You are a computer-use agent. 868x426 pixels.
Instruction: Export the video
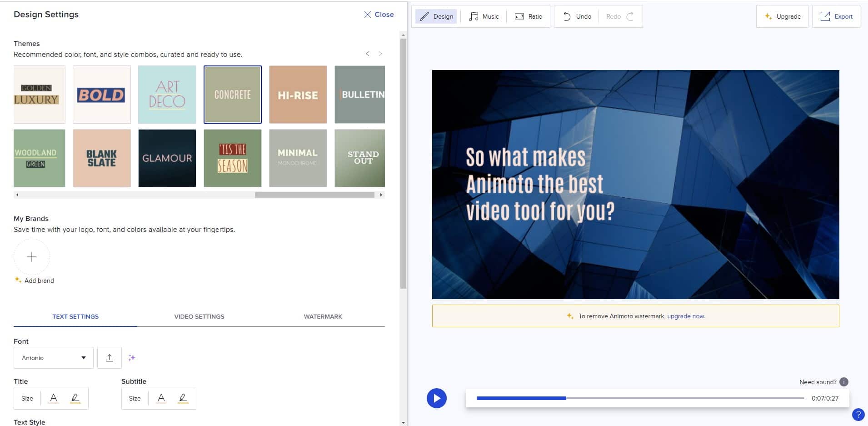[836, 16]
